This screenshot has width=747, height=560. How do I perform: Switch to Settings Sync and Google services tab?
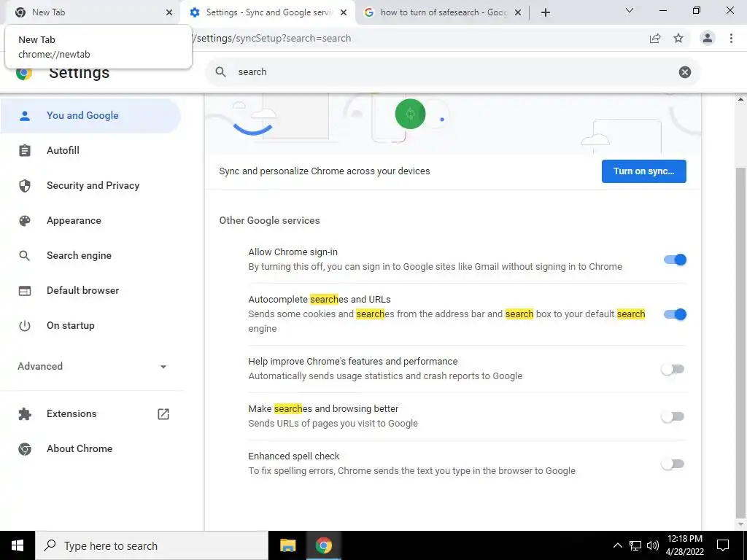[x=269, y=12]
